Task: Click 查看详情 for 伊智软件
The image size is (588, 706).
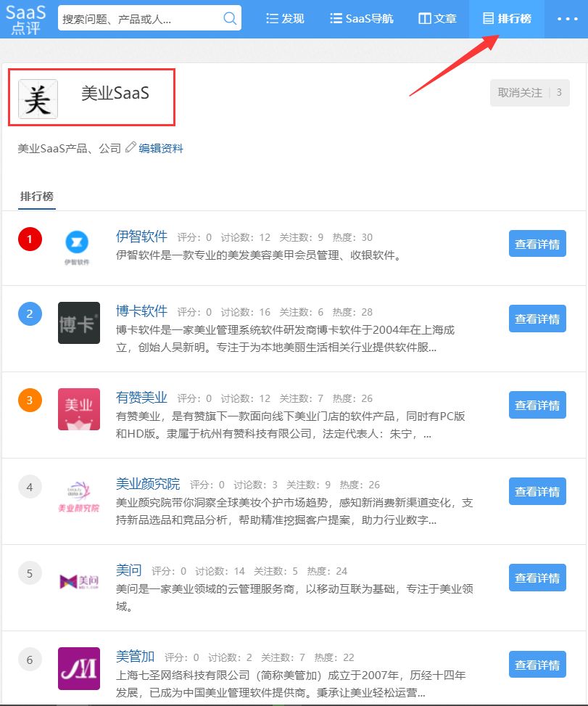Action: pyautogui.click(x=537, y=244)
